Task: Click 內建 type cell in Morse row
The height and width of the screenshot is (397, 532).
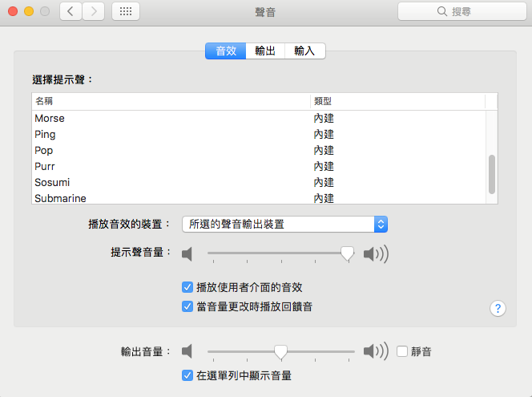Action: (x=324, y=118)
